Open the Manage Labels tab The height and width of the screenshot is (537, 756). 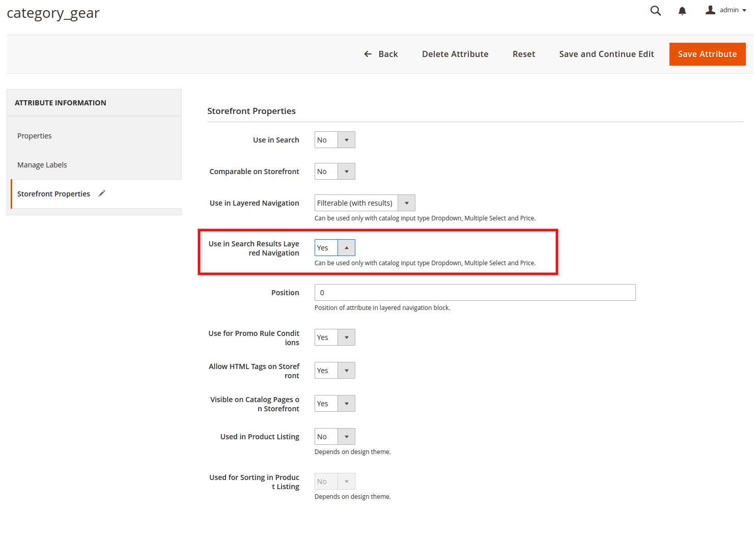[x=42, y=165]
